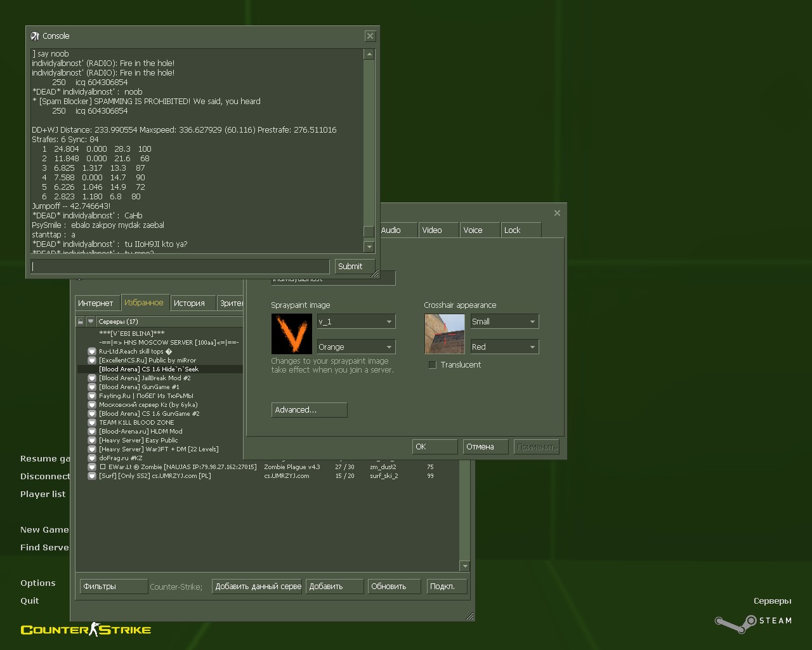Viewport: 812px width, 650px height.
Task: Click the shield icon beside [Heavy Server] Easy Public
Action: pyautogui.click(x=92, y=441)
